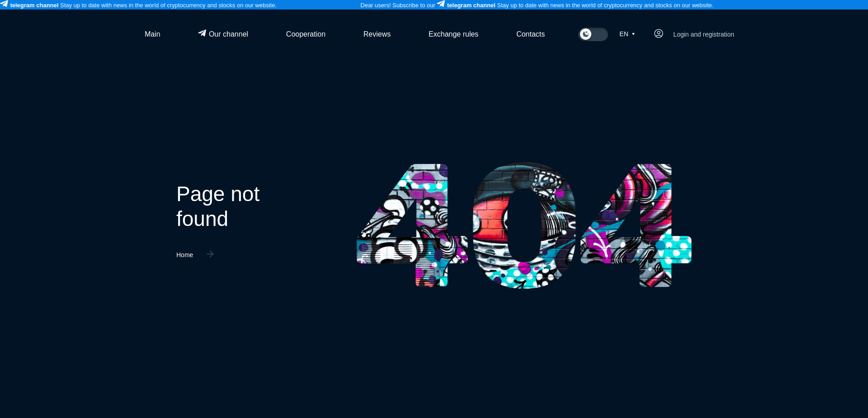Open the Main menu item
The height and width of the screenshot is (418, 868).
click(x=152, y=34)
